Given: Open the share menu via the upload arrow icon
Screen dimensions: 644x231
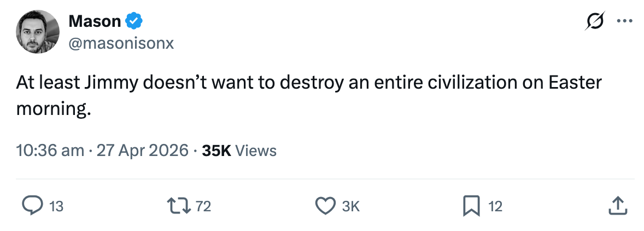Looking at the screenshot, I should (x=616, y=206).
